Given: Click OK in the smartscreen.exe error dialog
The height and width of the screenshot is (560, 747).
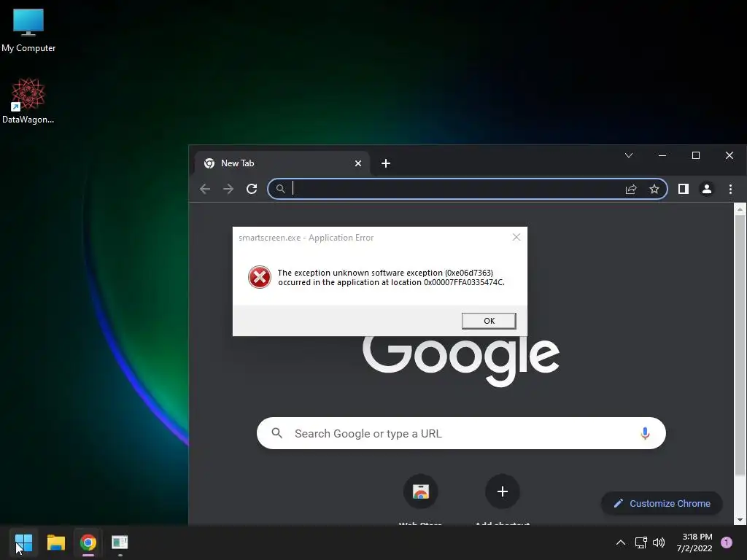Looking at the screenshot, I should point(488,321).
